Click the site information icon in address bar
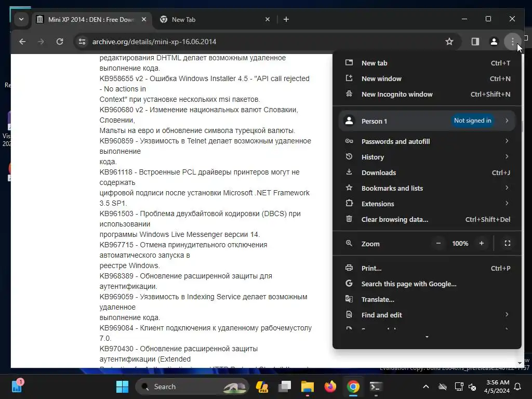 point(82,42)
